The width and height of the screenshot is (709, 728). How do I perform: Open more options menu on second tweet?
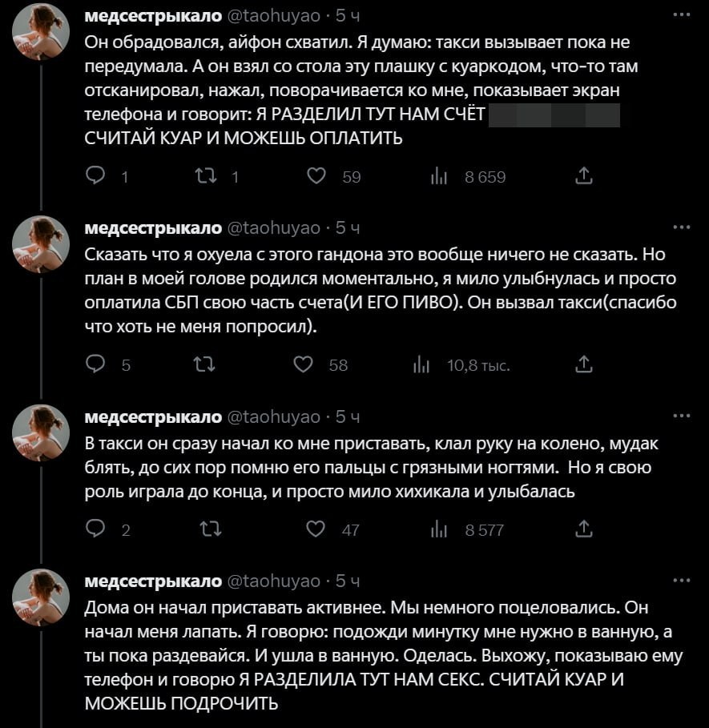point(681,227)
